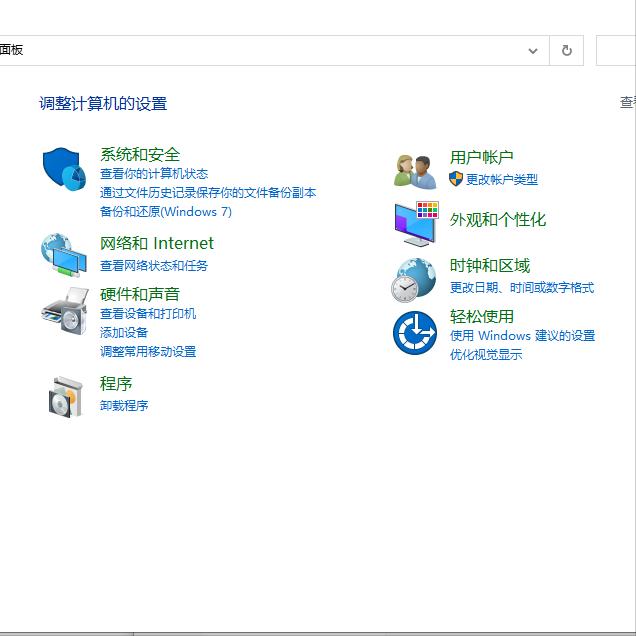Open 调整常用移动设置 link
This screenshot has height=636, width=636.
(x=148, y=352)
